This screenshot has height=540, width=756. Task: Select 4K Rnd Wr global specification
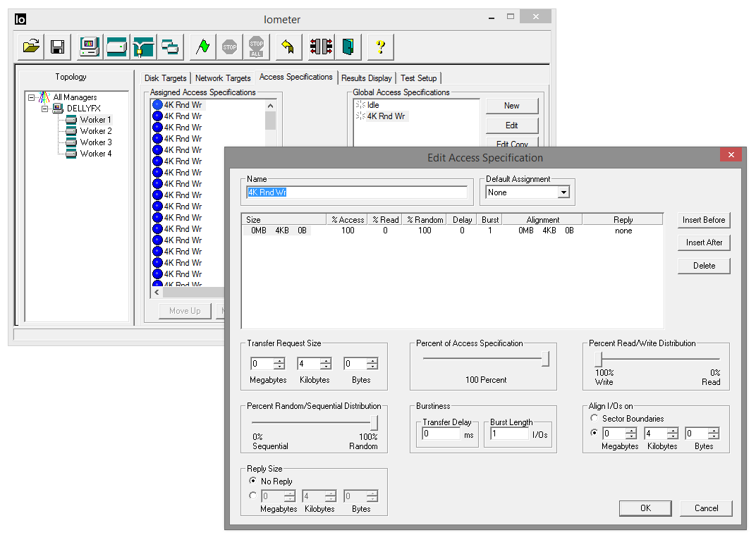[386, 116]
